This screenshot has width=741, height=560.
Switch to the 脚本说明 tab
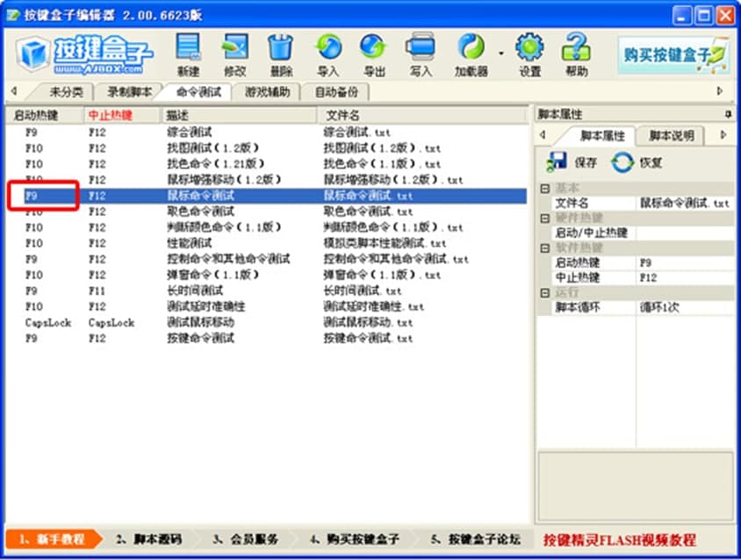(671, 135)
